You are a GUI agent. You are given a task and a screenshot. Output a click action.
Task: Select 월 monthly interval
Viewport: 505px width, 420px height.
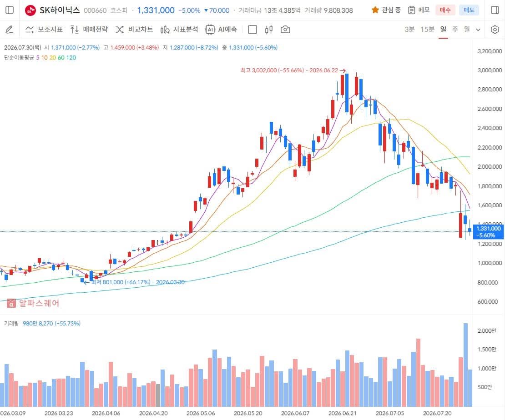467,29
